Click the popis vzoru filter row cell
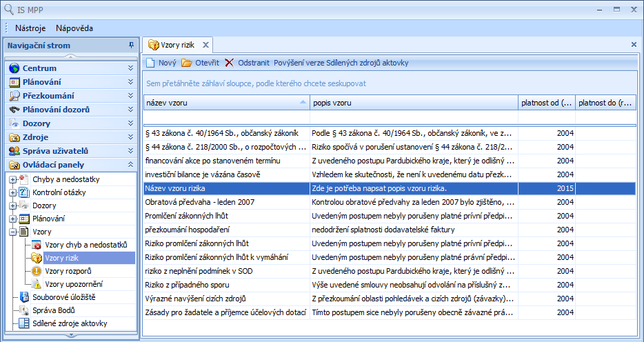The height and width of the screenshot is (342, 644). pyautogui.click(x=414, y=117)
